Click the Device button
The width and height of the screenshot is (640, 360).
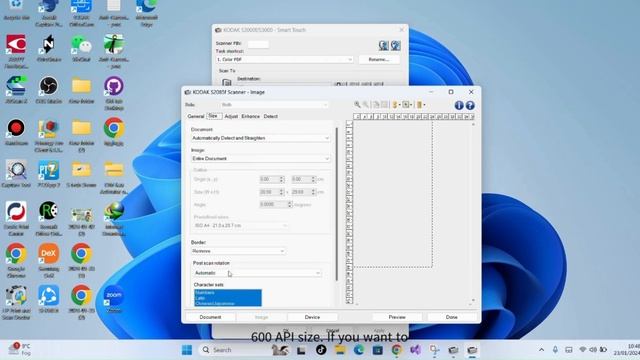(312, 317)
